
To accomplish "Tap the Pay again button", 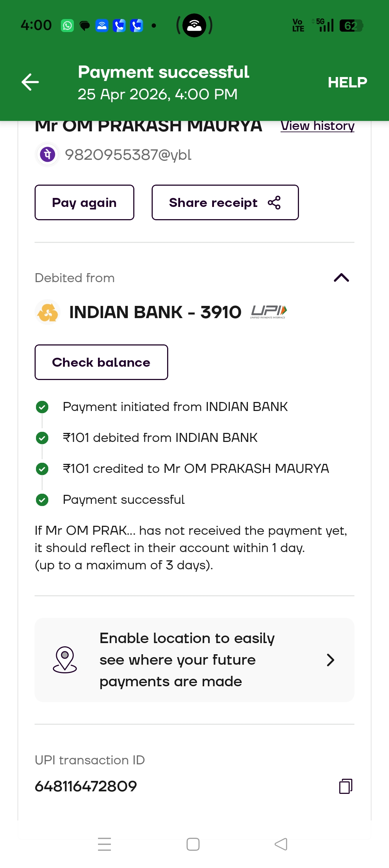I will [x=84, y=202].
